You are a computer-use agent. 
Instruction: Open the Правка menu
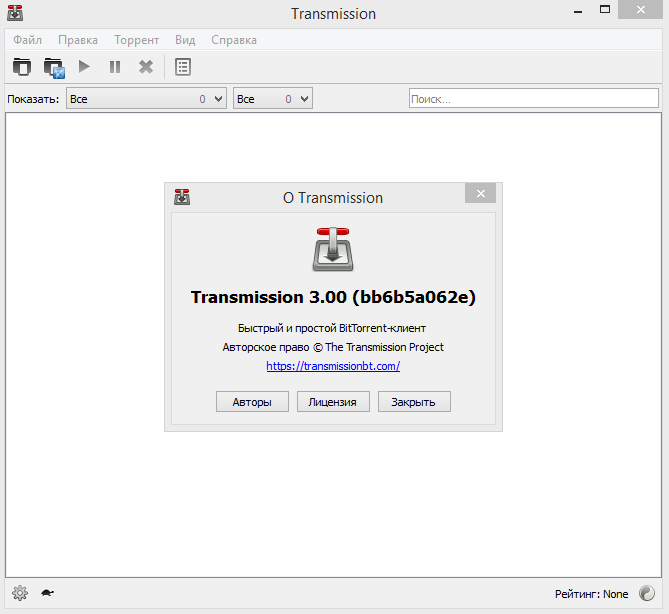coord(78,40)
